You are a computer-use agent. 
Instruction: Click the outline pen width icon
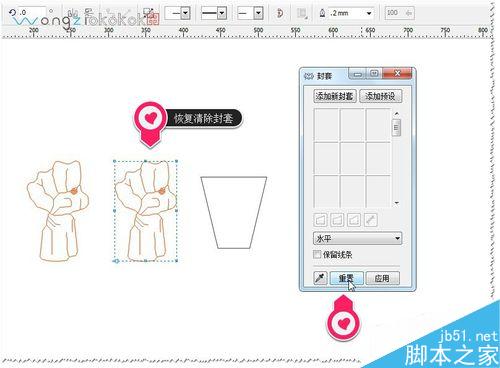click(x=322, y=13)
